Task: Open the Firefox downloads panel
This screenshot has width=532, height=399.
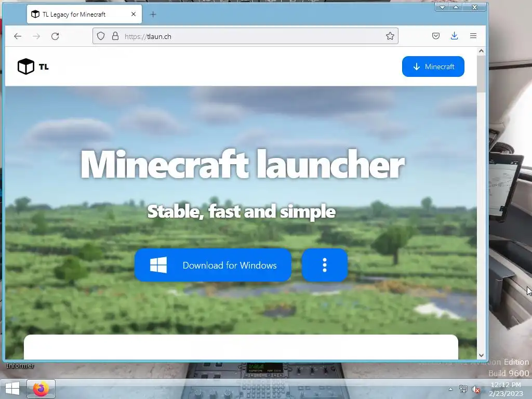Action: click(454, 36)
